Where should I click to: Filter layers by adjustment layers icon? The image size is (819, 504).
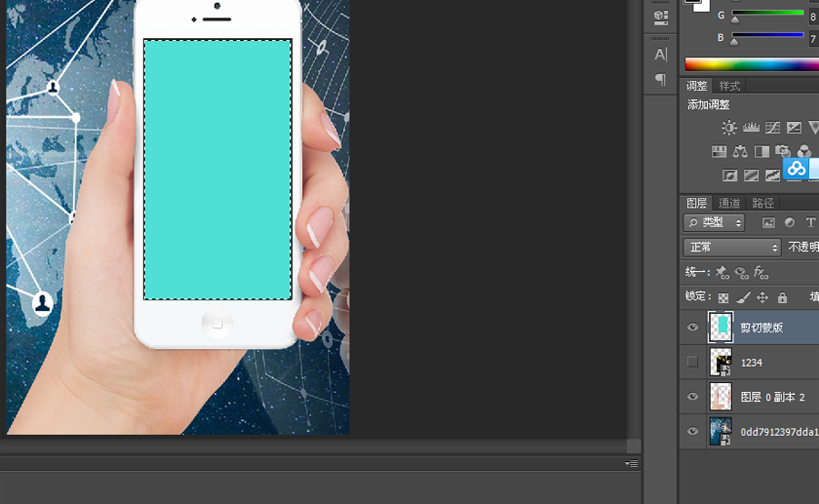pos(790,223)
